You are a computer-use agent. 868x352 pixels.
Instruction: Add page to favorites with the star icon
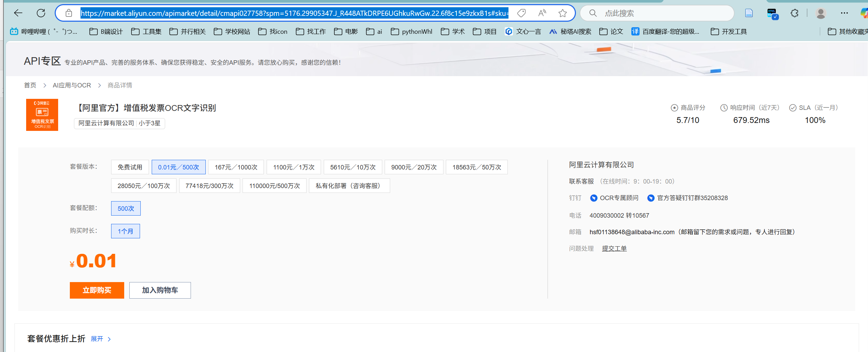(x=562, y=13)
